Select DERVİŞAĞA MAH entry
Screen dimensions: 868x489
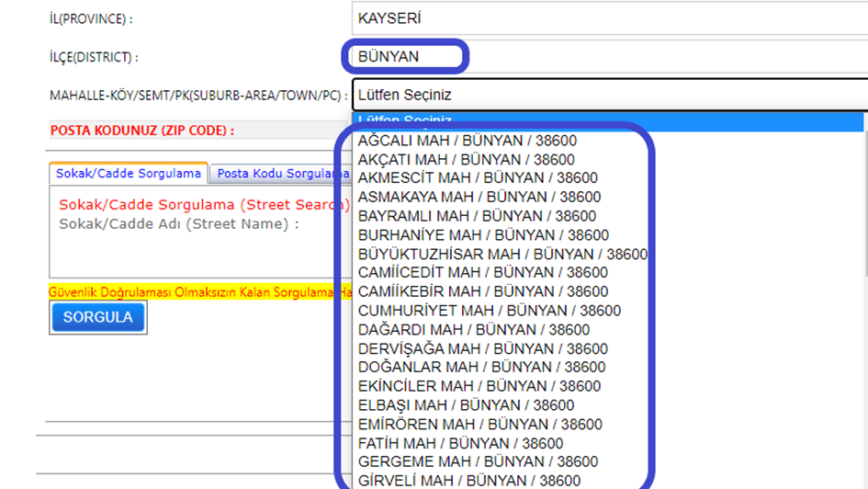tap(483, 349)
